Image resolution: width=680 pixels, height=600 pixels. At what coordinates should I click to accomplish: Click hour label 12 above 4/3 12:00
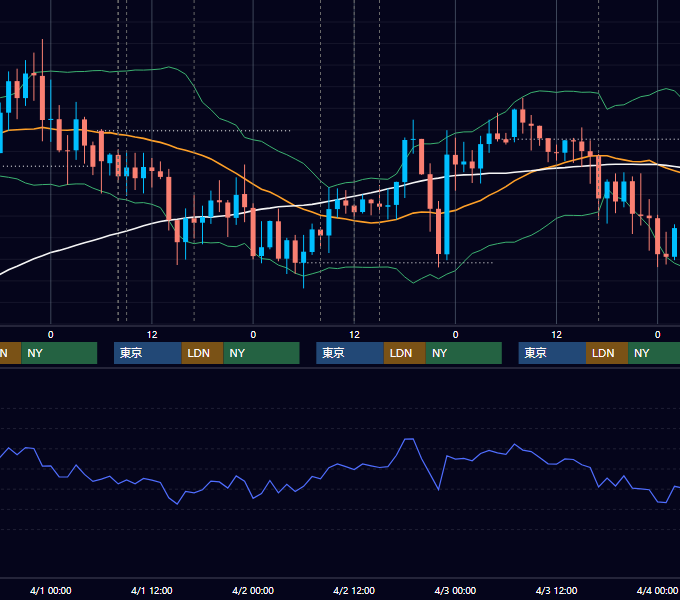(x=556, y=334)
